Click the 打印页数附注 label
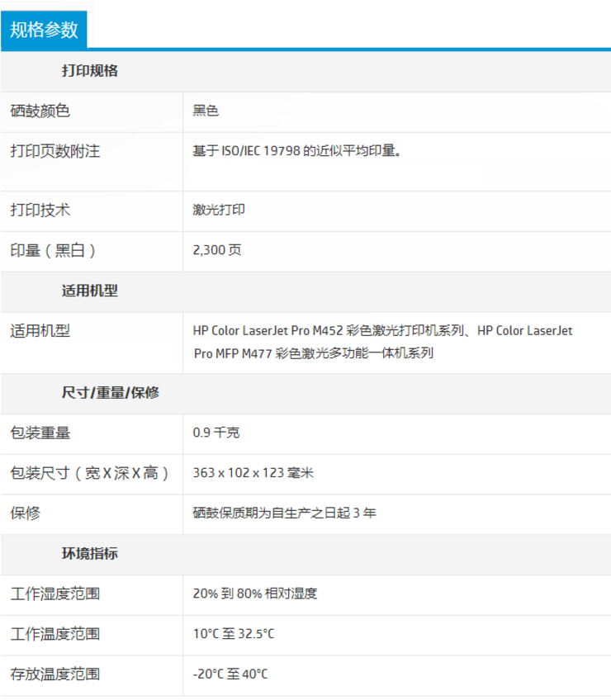611x700 pixels. 55,151
